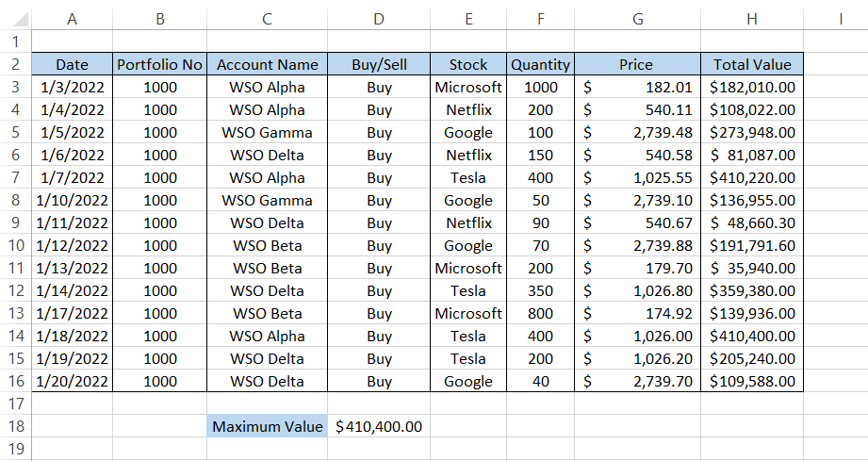868x461 pixels.
Task: Select the Quantity header cell
Action: pos(540,65)
